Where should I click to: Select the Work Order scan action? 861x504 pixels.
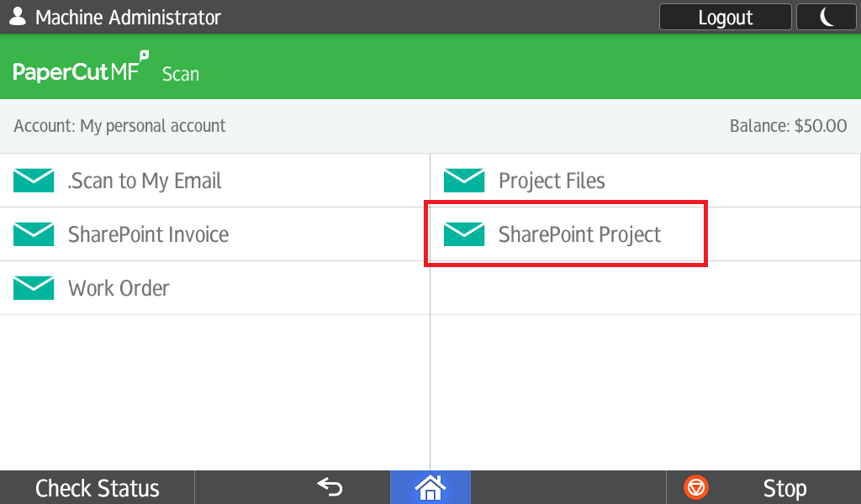point(119,288)
